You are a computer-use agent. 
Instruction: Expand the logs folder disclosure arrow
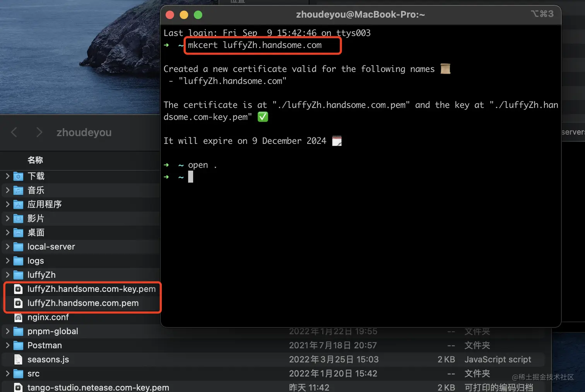coord(7,261)
